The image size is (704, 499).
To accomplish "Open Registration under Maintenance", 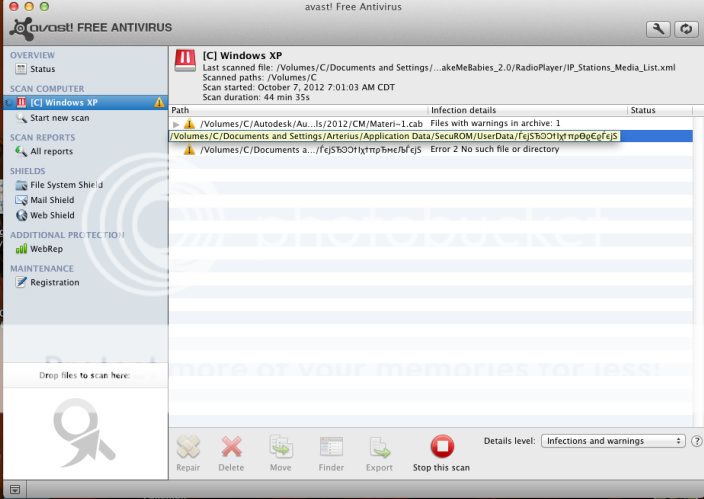I will tap(54, 282).
